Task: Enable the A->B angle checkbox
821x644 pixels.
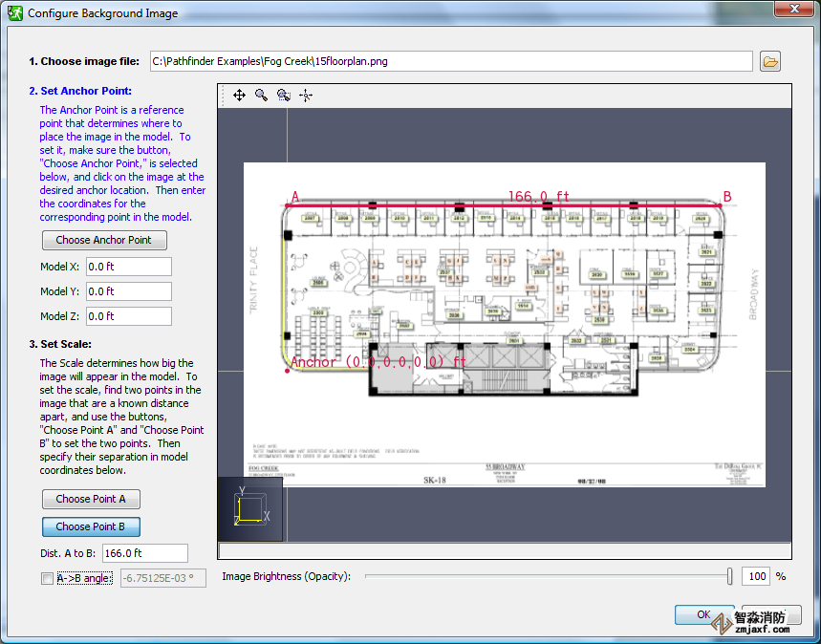Action: (47, 578)
